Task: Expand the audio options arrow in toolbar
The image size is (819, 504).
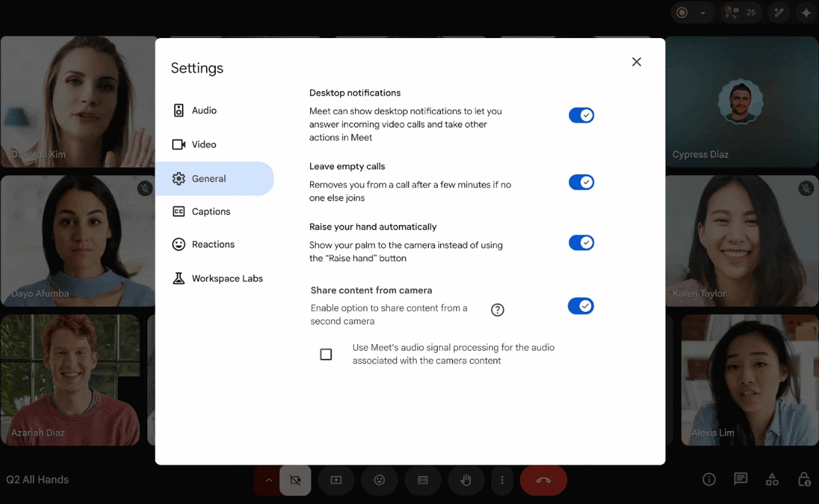Action: click(x=268, y=481)
